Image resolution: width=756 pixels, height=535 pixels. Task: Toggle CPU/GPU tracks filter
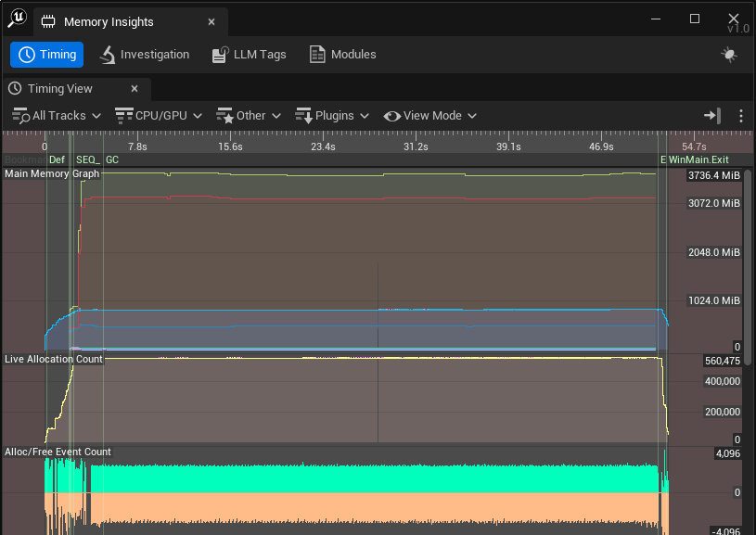pos(158,115)
